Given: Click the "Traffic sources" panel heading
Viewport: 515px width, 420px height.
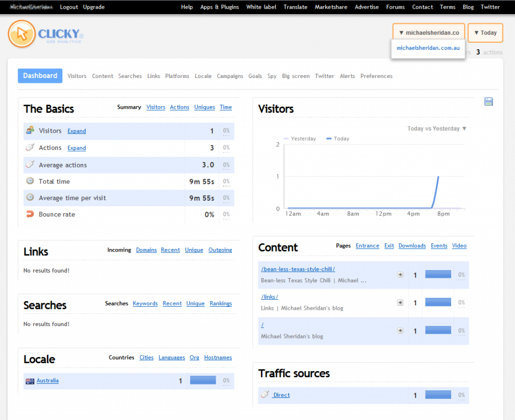Looking at the screenshot, I should point(294,373).
